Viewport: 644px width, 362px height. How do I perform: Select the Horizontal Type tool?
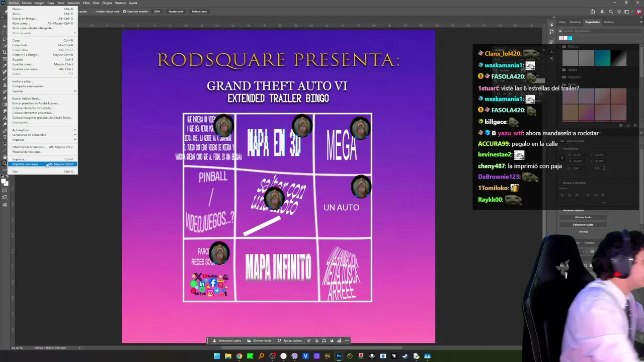[x=5, y=137]
